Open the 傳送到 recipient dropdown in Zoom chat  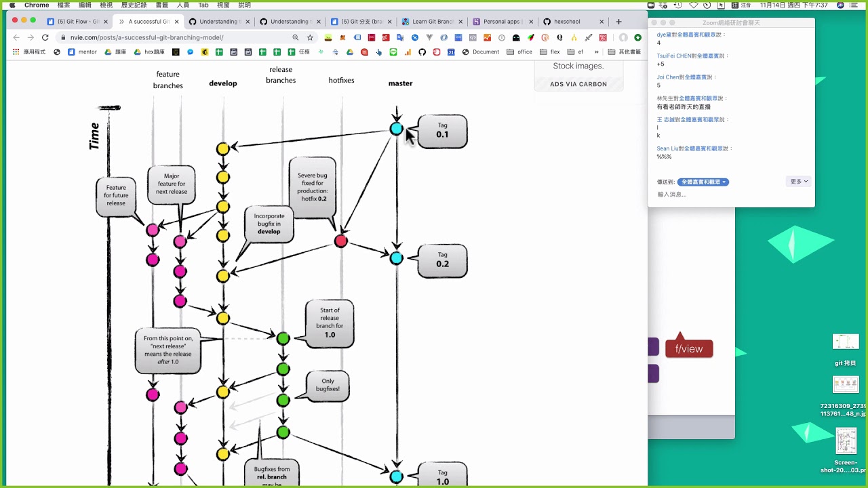703,182
